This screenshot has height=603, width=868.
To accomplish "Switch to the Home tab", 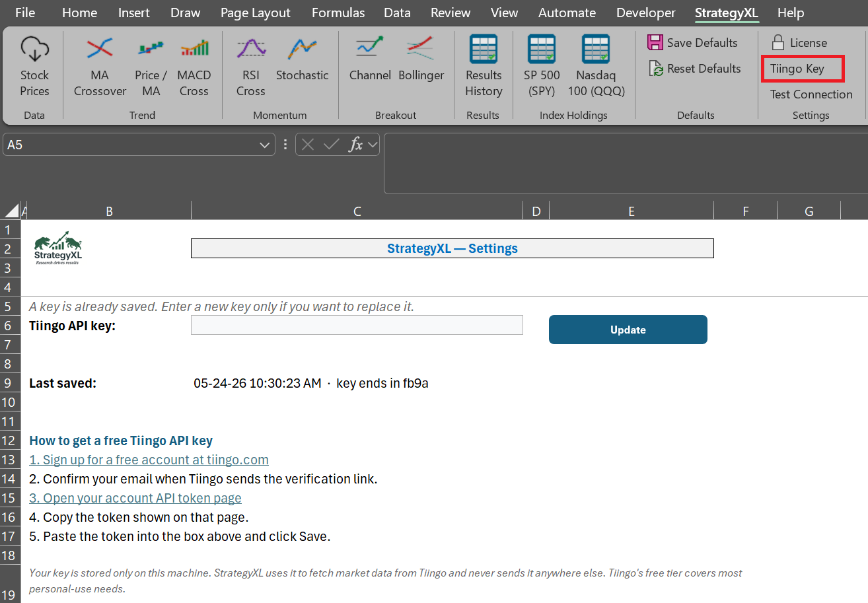I will pos(79,13).
